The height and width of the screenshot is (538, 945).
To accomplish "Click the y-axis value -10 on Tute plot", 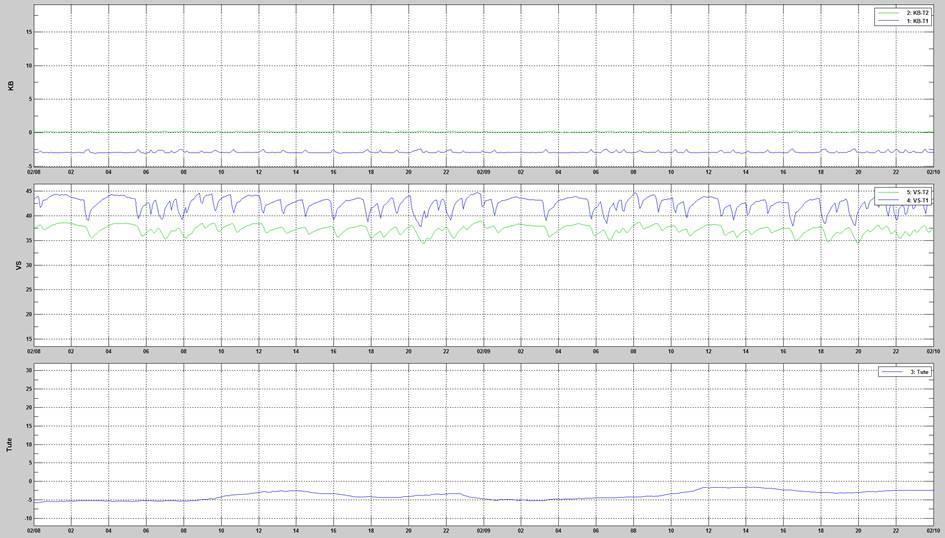I will pyautogui.click(x=27, y=518).
